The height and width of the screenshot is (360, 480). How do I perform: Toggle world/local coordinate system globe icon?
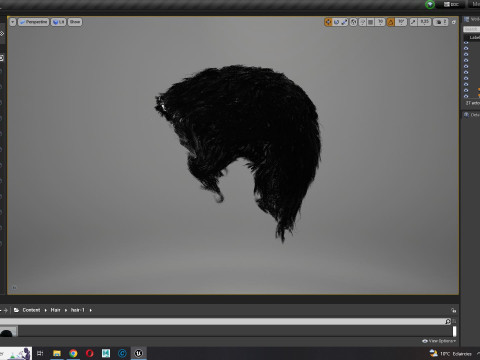[354, 22]
